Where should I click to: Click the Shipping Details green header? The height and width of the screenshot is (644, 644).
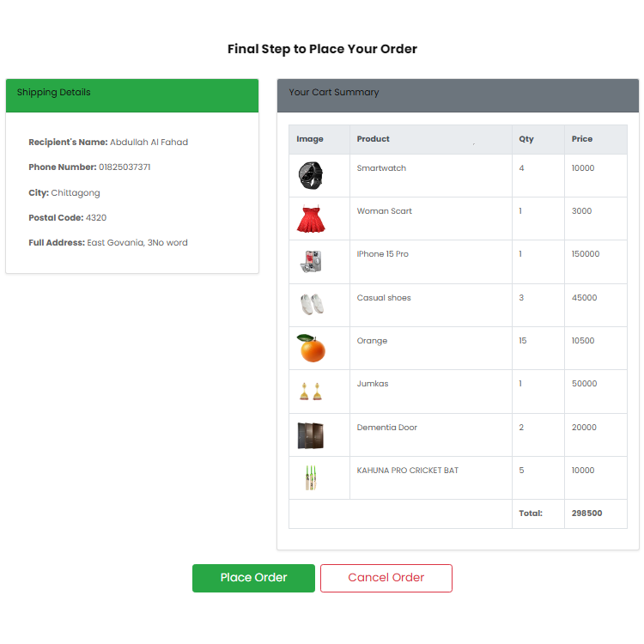tap(132, 95)
